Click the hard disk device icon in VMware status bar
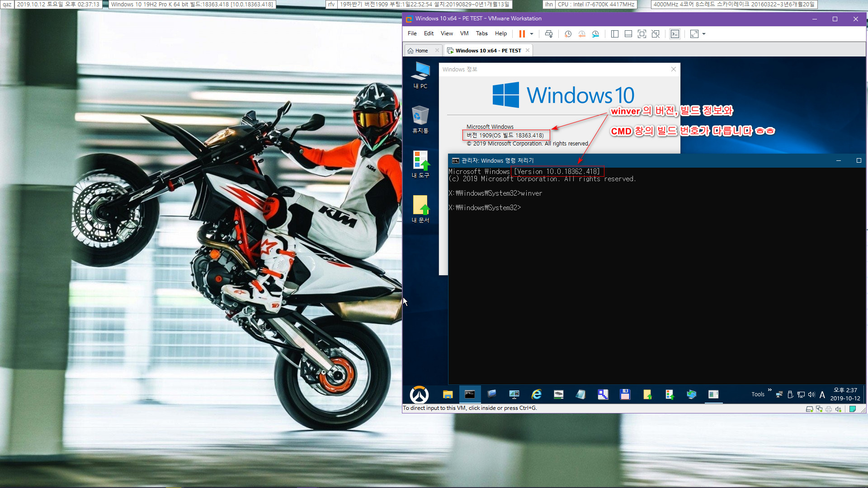The image size is (868, 488). (x=809, y=409)
